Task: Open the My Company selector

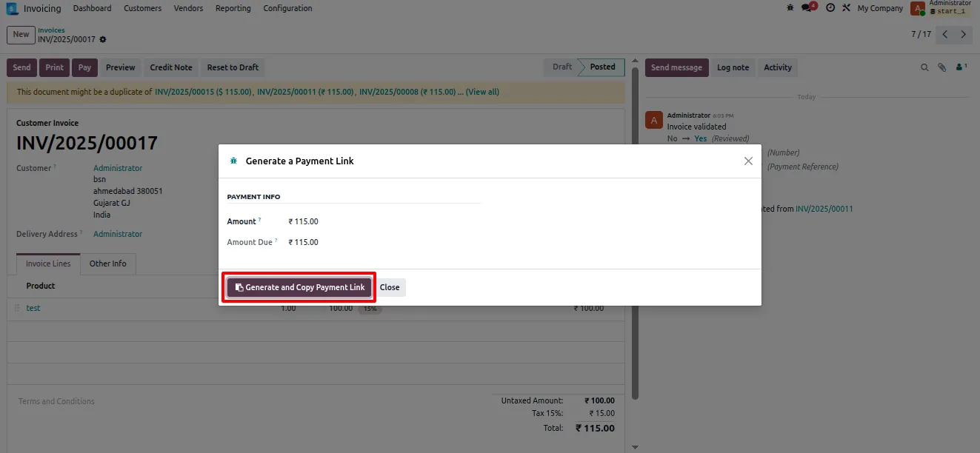Action: (880, 8)
